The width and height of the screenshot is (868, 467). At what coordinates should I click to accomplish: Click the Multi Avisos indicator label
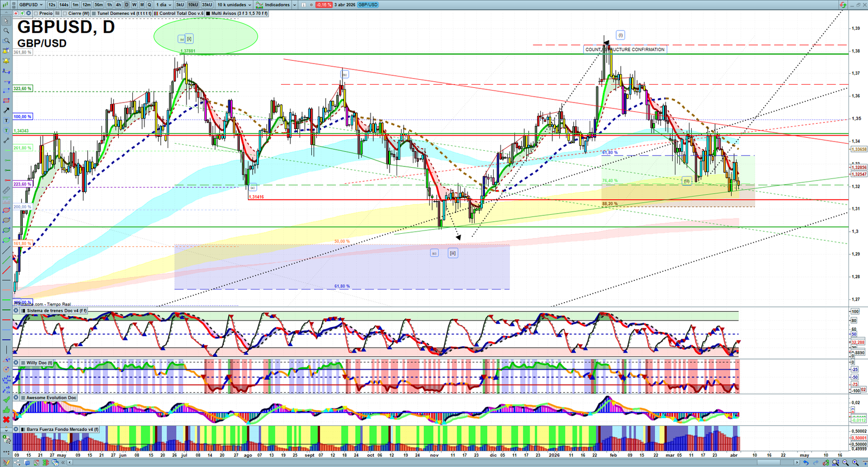[x=239, y=14]
